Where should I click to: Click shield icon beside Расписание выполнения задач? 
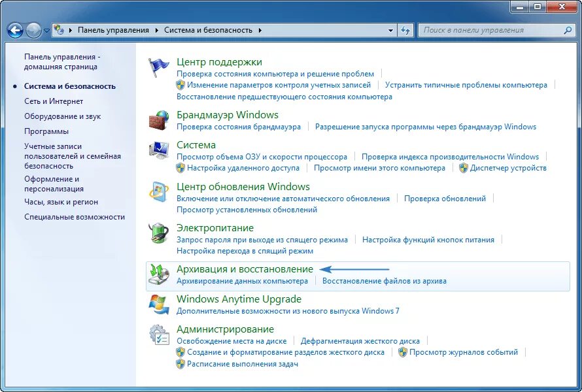(180, 364)
